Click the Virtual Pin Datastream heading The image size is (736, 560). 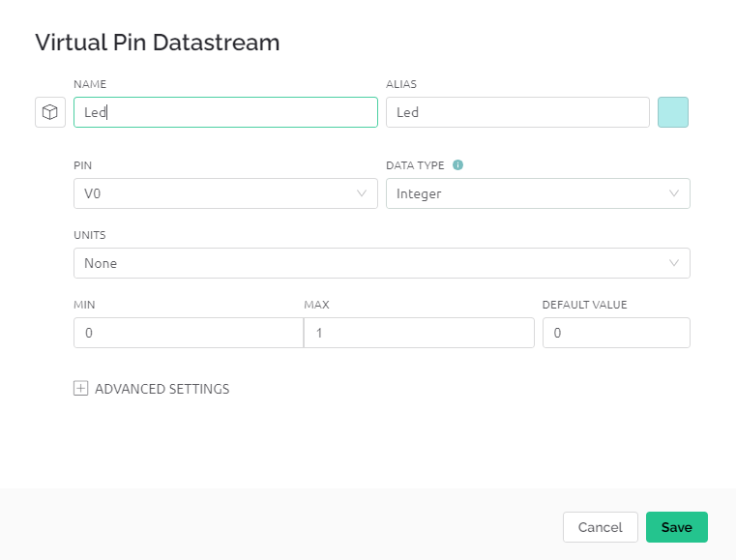[x=158, y=43]
